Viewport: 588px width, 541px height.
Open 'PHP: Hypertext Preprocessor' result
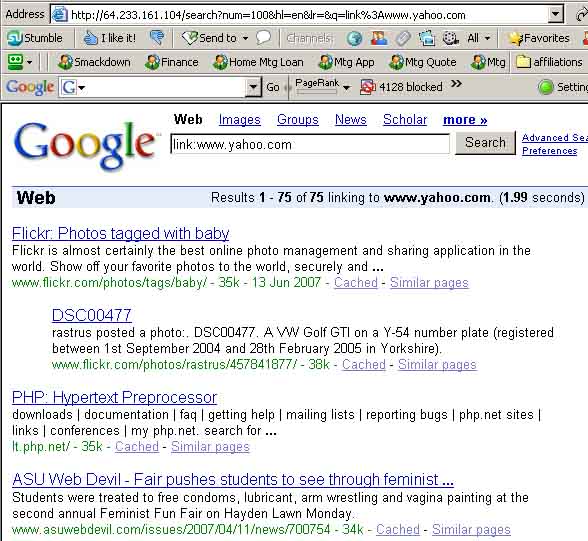point(114,397)
